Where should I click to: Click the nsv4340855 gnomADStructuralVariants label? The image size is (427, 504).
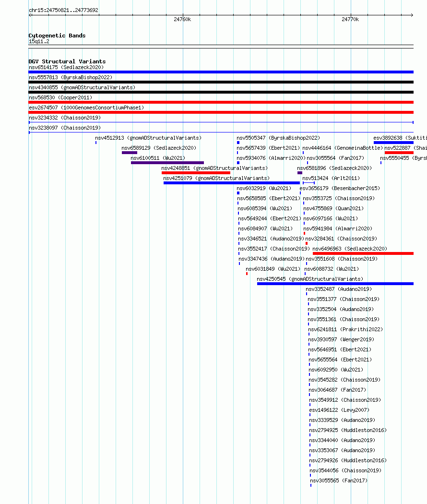(x=82, y=87)
